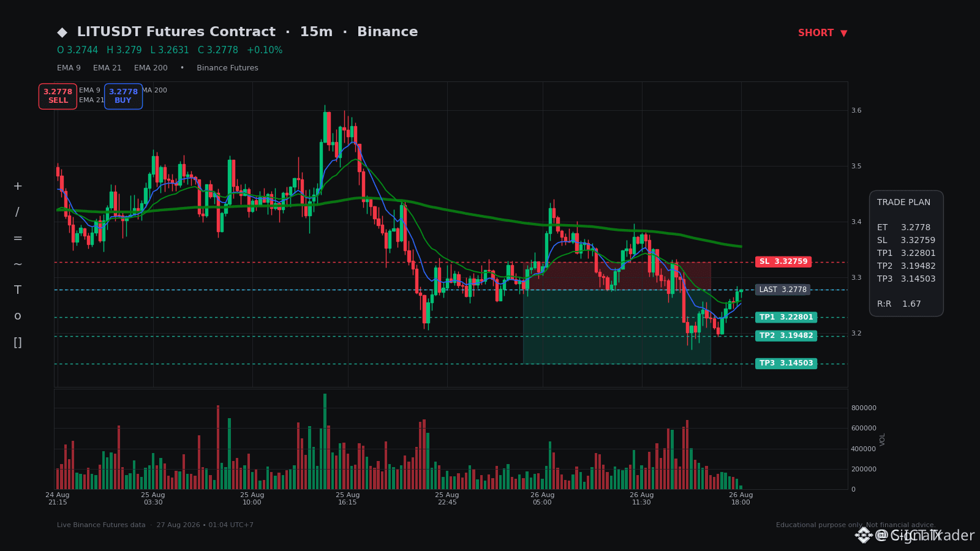Click the 400000 volume axis label
This screenshot has width=980, height=551.
864,449
